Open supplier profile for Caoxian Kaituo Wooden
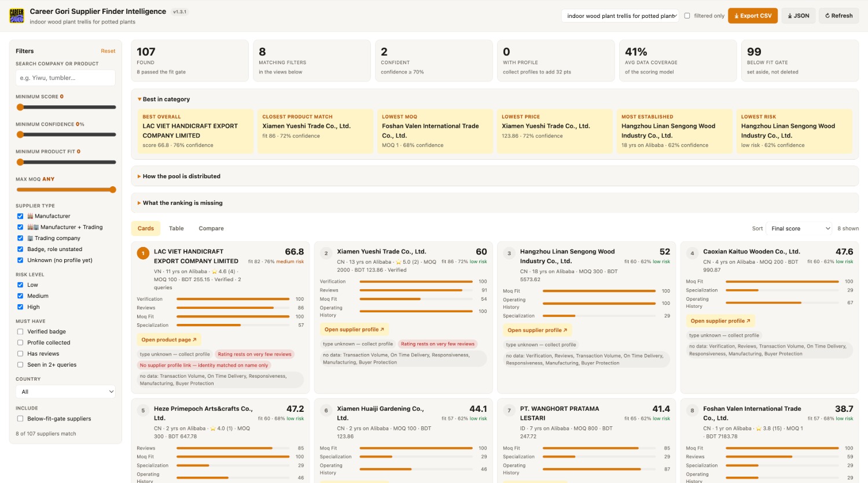868x483 pixels. [720, 321]
